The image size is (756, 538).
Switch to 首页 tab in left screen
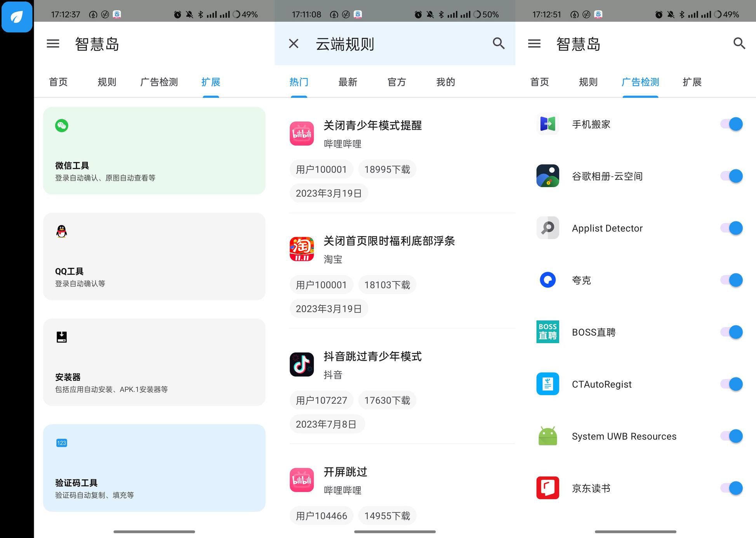pos(58,82)
